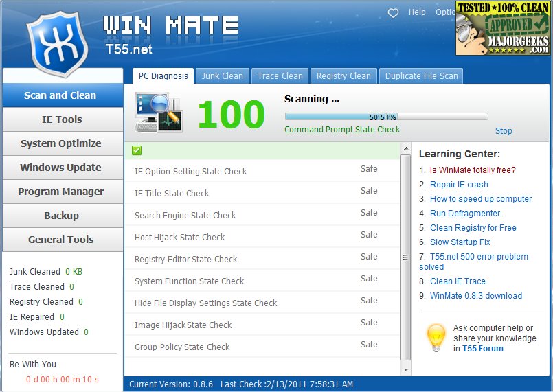Open the Backup section
This screenshot has height=392, width=553.
point(63,216)
